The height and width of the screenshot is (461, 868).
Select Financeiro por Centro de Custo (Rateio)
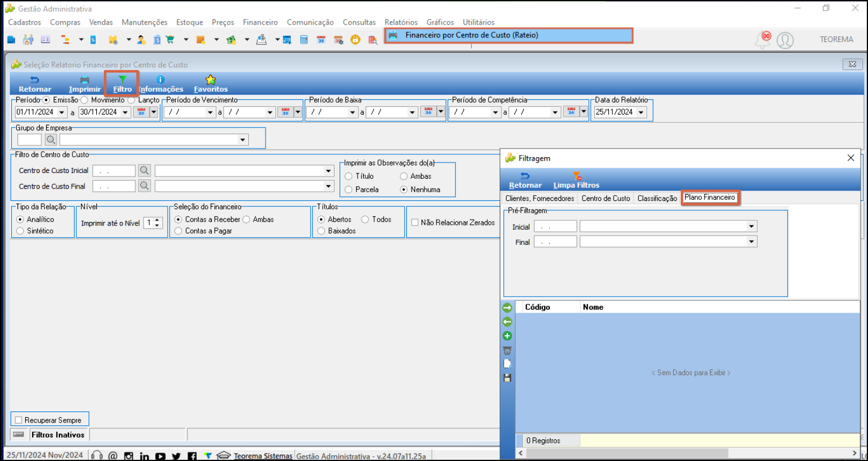(508, 35)
